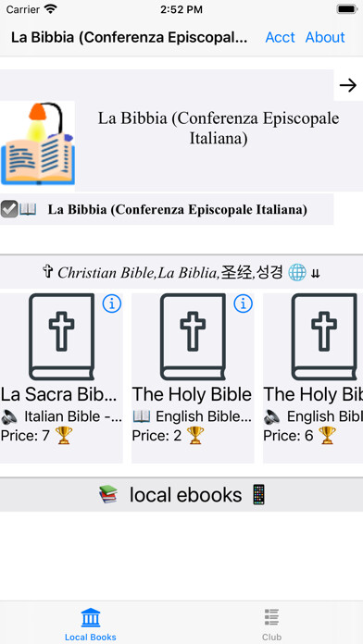Tap the right arrow next button
The image size is (363, 644).
348,85
